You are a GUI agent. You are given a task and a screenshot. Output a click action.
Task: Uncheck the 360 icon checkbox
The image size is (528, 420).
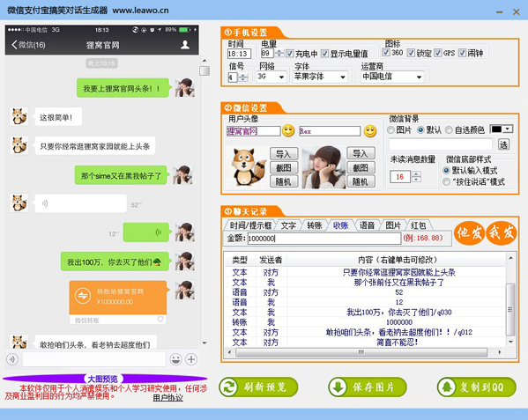[386, 53]
